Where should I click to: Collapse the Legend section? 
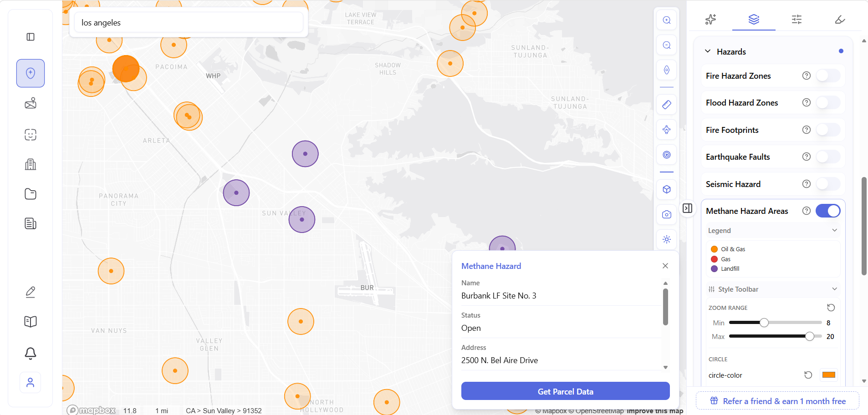(x=835, y=230)
